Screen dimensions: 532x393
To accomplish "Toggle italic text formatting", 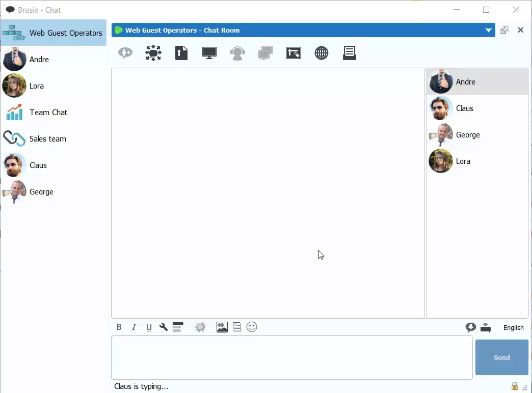I will pyautogui.click(x=134, y=327).
